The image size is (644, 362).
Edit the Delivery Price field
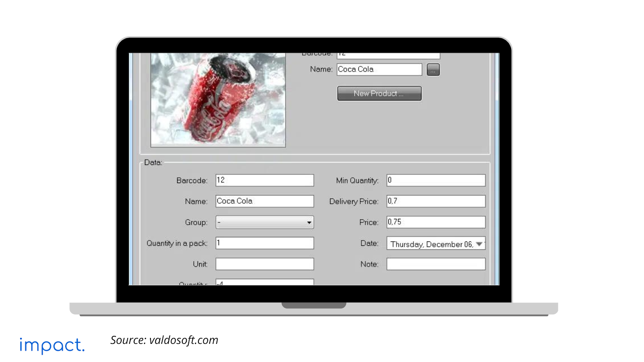point(436,201)
